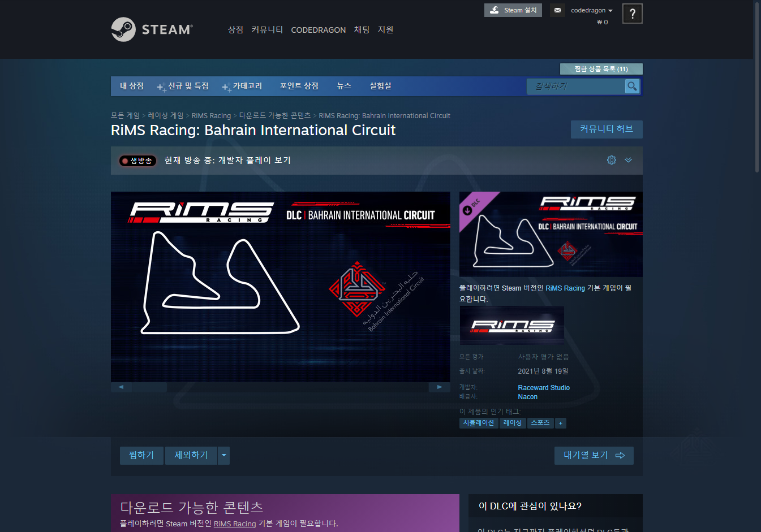Screen dimensions: 761x532
Task: Go to 커뮤니티 in top navigation
Action: pyautogui.click(x=267, y=30)
